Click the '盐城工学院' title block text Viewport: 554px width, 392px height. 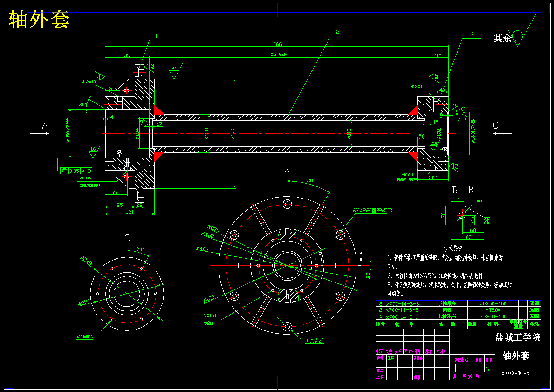coord(518,337)
